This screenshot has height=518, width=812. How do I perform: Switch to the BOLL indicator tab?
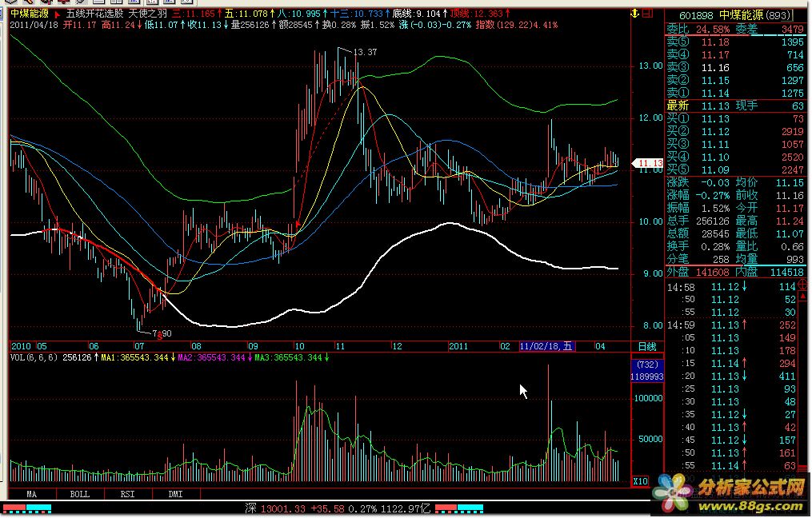(x=80, y=494)
